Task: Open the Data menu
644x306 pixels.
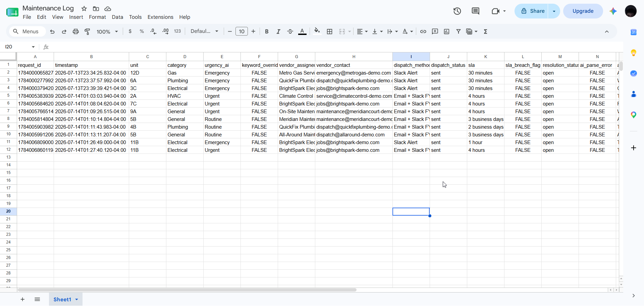Action: pyautogui.click(x=117, y=17)
